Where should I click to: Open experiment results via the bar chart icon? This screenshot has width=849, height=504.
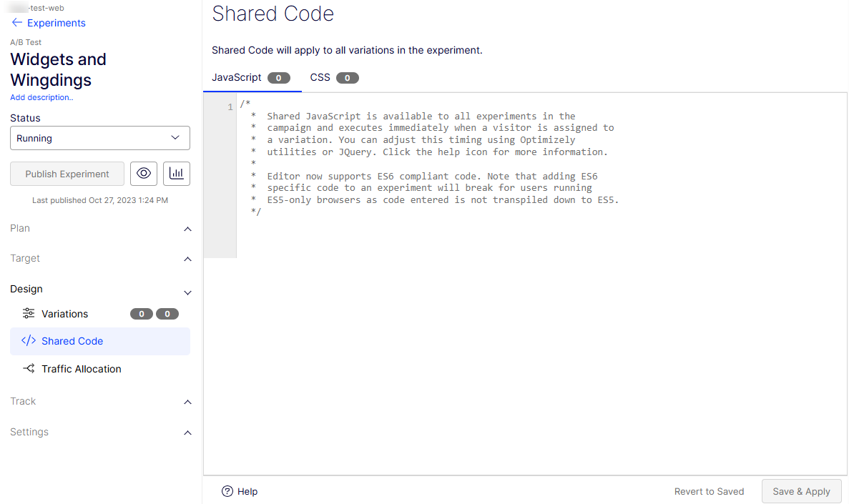coord(176,173)
